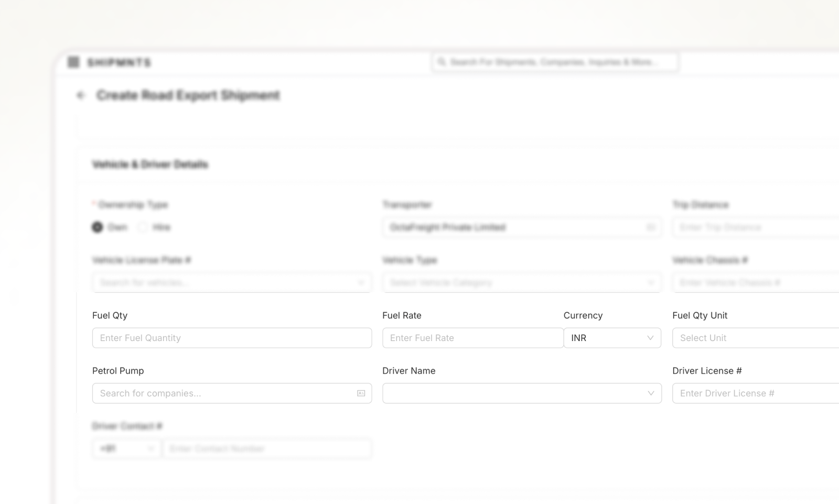This screenshot has width=839, height=504.
Task: Click the Vehicle & Driver Details heading
Action: 150,165
